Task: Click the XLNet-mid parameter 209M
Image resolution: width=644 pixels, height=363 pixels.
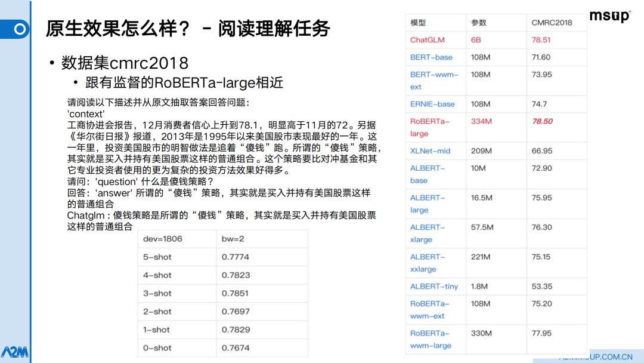Action: point(481,151)
